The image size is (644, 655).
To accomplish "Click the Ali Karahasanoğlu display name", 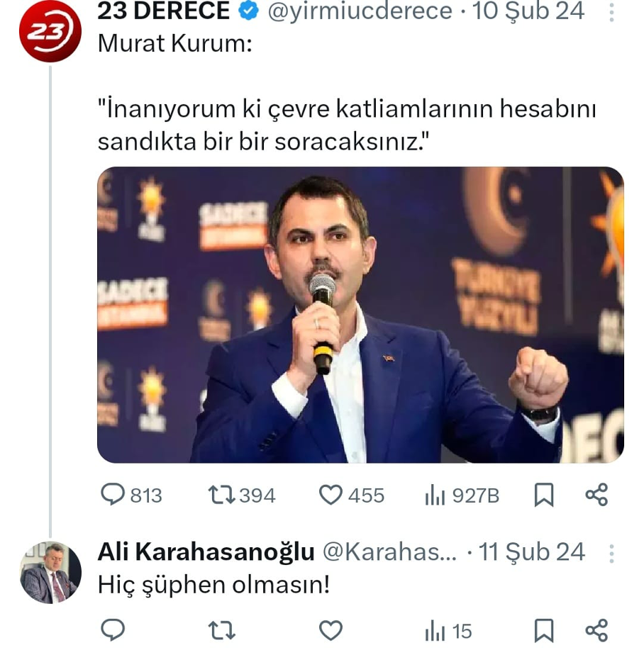I will coord(206,552).
